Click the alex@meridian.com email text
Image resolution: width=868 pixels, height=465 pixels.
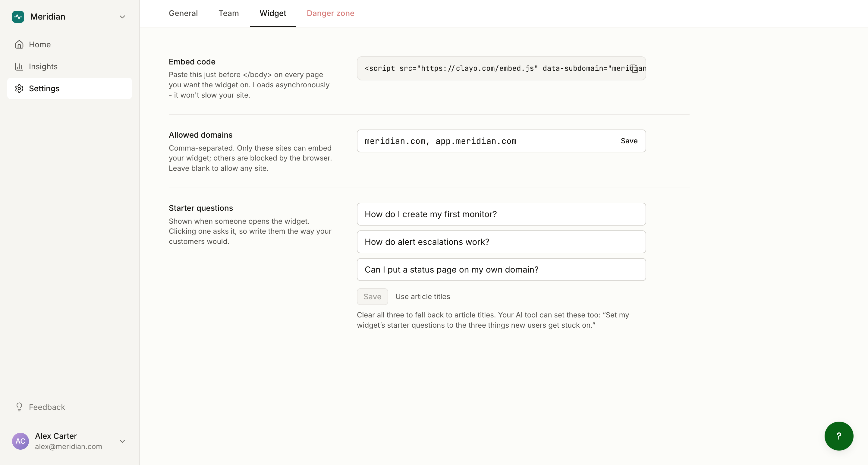point(68,447)
